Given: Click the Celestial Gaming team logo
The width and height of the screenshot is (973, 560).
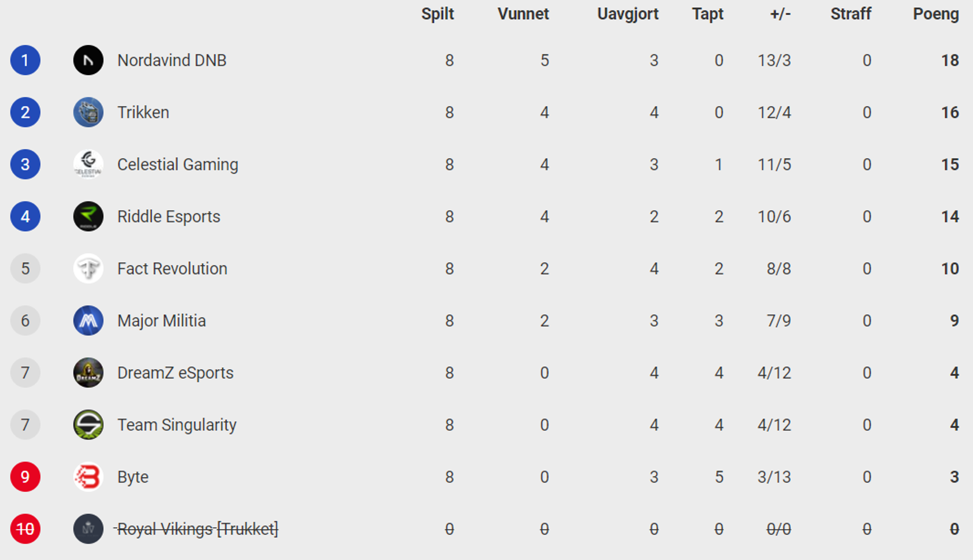Looking at the screenshot, I should 88,164.
